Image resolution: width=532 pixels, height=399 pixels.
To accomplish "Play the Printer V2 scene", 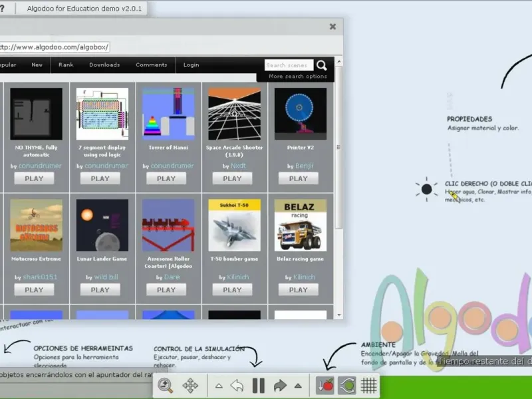I will pos(299,178).
